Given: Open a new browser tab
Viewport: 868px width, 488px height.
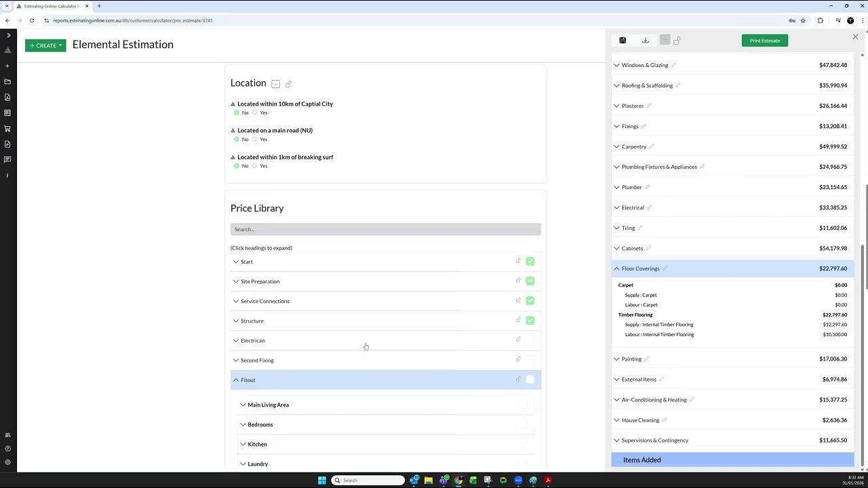Looking at the screenshot, I should tap(99, 6).
